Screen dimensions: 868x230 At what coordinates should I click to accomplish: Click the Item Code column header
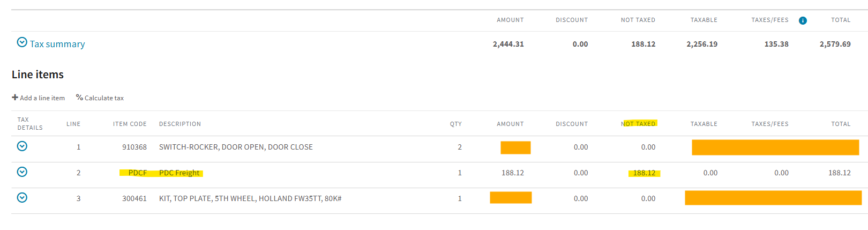[x=130, y=124]
